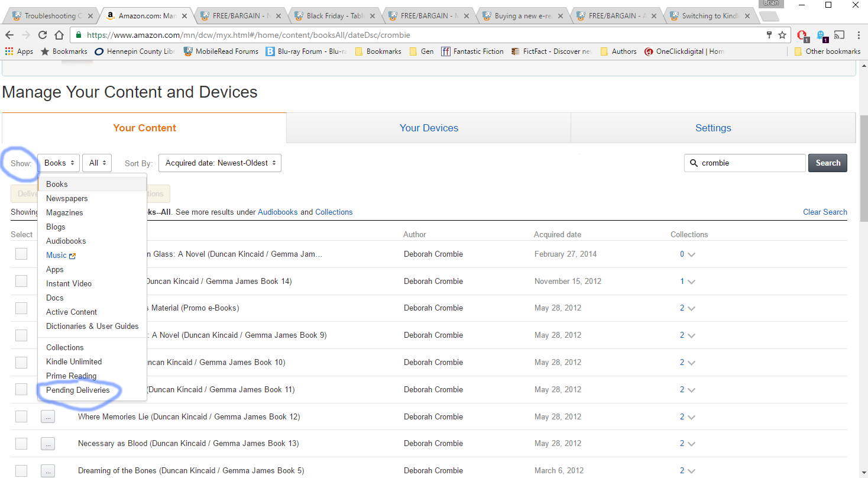Image resolution: width=868 pixels, height=478 pixels.
Task: Open the Sort By acquired date dropdown
Action: point(220,163)
